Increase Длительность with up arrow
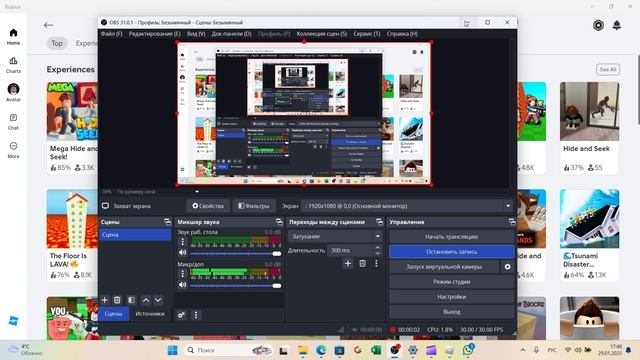Screen dimensions: 640x360 coord(378,248)
